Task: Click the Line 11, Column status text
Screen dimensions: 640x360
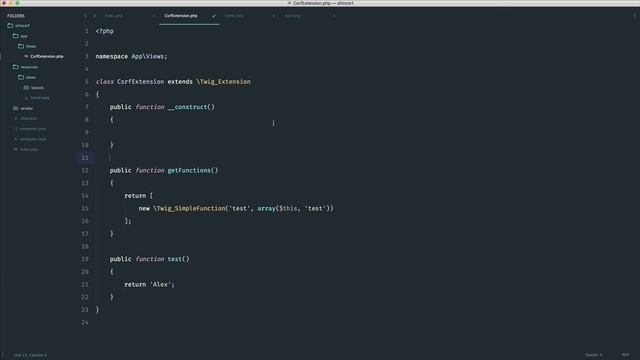Action: tap(30, 355)
